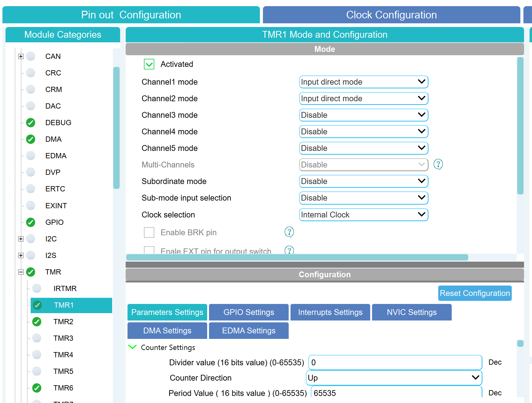Open help icon next to Enable BRK pin
532x403 pixels.
point(289,232)
